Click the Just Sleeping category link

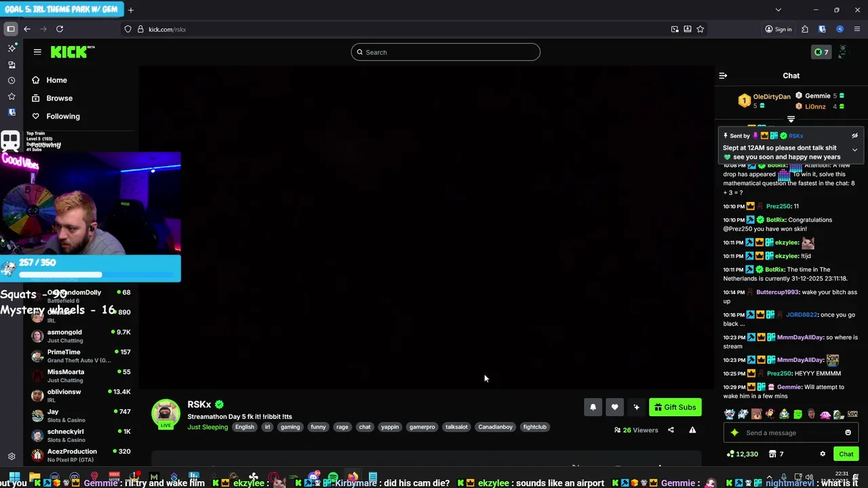[x=208, y=427]
